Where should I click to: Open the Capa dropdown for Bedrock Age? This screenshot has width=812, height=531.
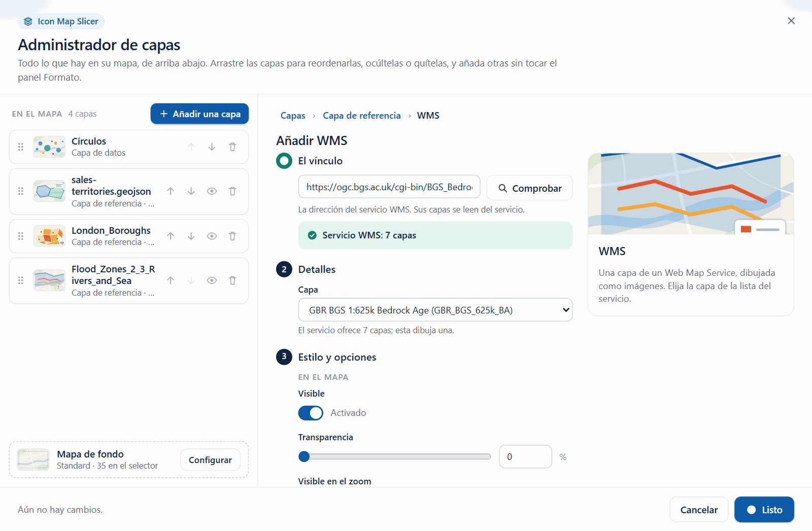[x=435, y=310]
